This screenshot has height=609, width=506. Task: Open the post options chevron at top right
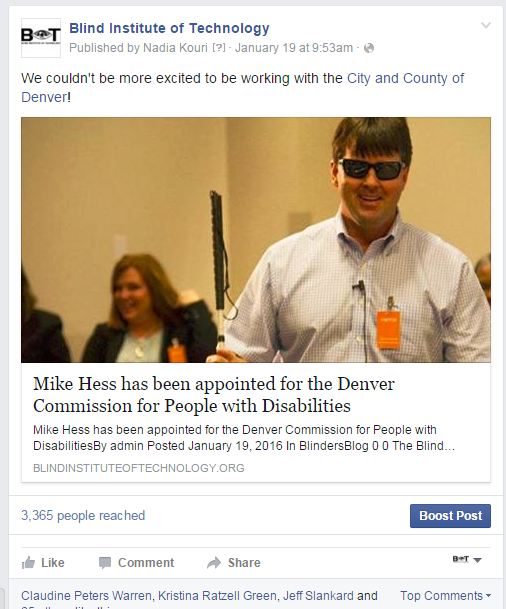[486, 26]
